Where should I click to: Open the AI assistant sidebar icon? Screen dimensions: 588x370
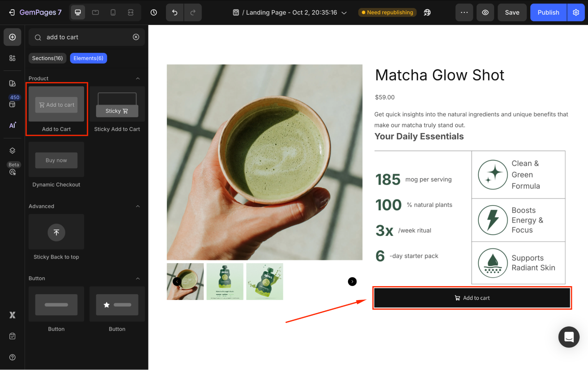[x=12, y=125]
